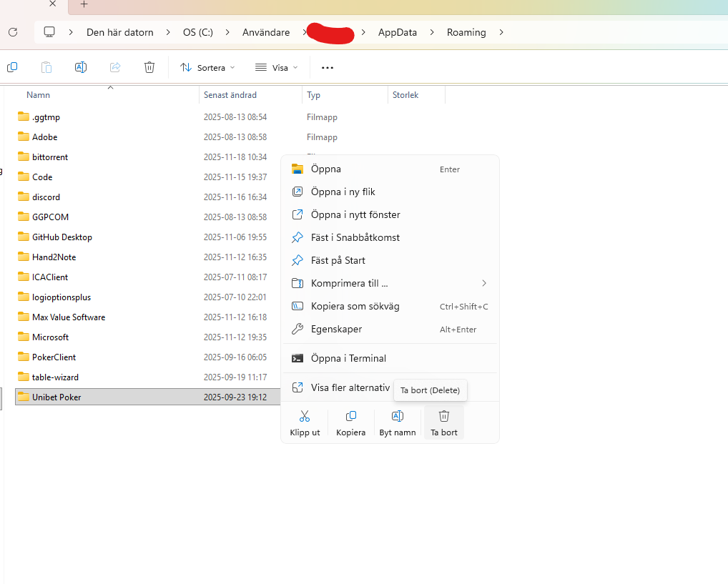Open the three-dots more options menu
728x584 pixels.
(x=328, y=67)
